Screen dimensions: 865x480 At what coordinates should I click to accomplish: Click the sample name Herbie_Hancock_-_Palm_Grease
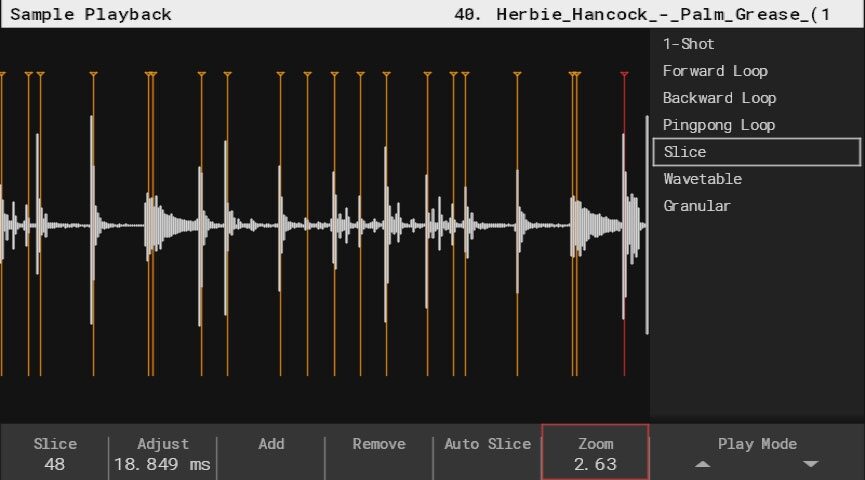coord(642,14)
